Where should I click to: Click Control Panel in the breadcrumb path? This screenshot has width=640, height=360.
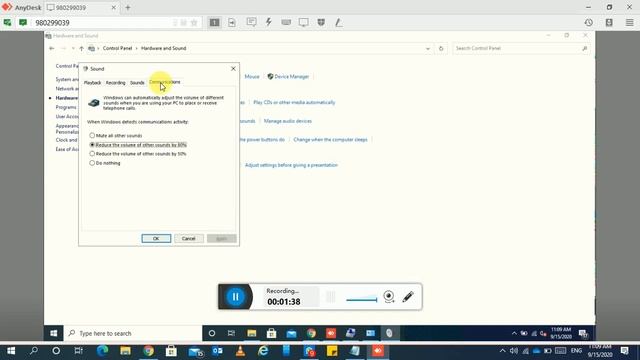117,48
